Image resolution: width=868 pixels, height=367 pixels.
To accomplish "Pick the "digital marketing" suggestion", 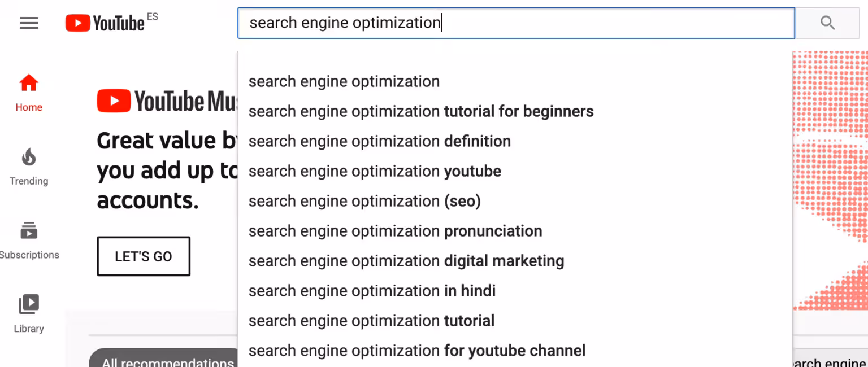I will click(406, 261).
